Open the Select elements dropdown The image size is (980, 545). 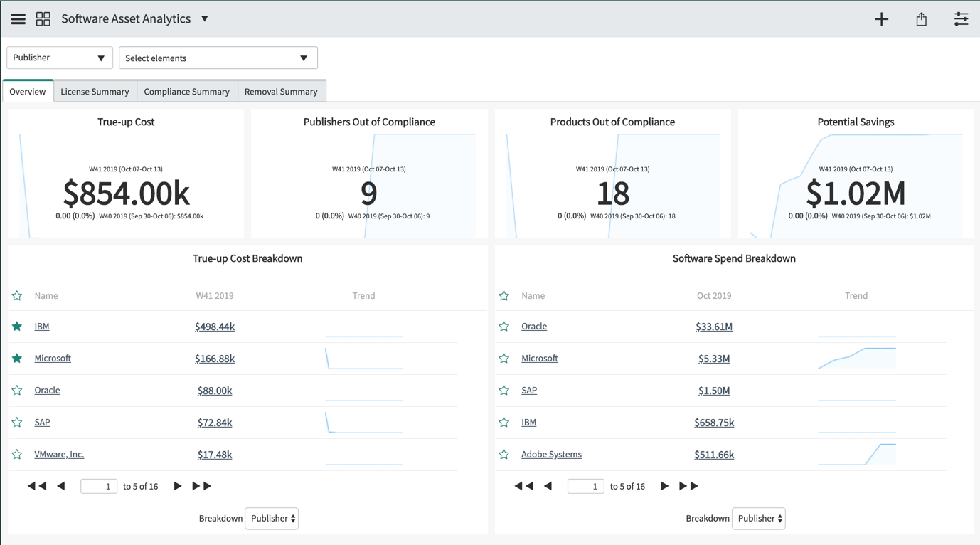point(218,58)
